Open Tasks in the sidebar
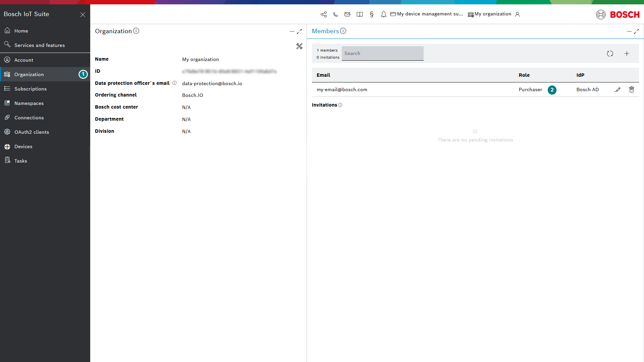The image size is (644, 362). point(45,161)
